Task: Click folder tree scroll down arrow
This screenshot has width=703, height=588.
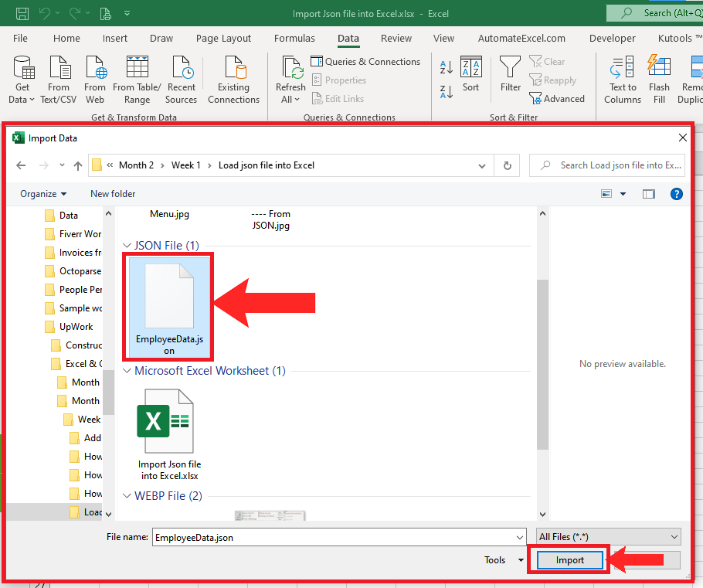Action: [108, 514]
